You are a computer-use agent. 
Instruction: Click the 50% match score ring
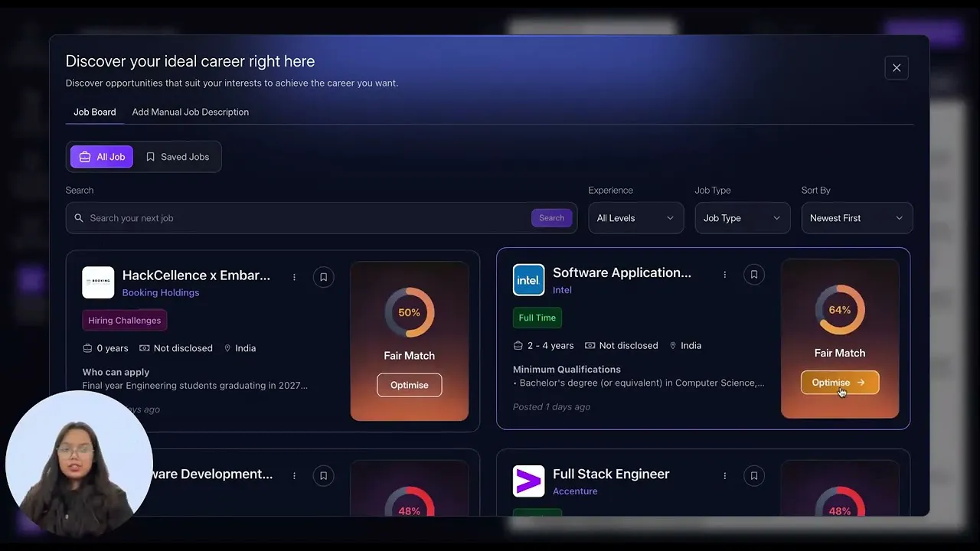410,312
